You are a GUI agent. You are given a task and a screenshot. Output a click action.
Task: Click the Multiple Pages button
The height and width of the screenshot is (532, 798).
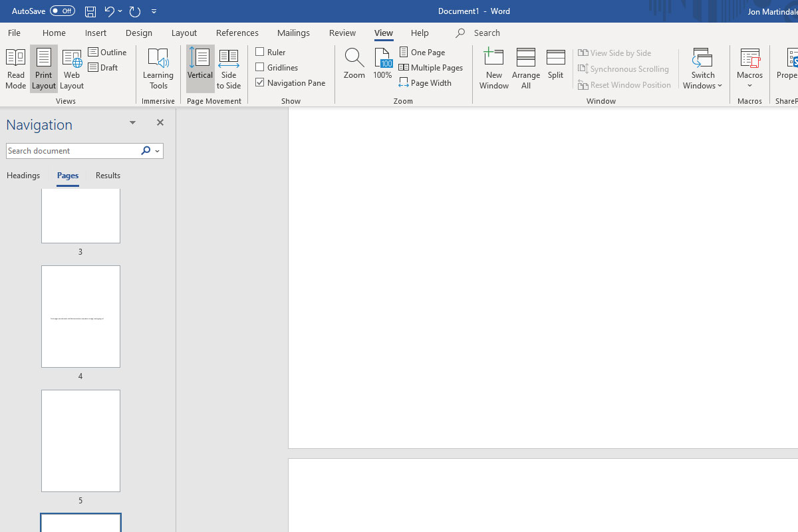coord(431,67)
